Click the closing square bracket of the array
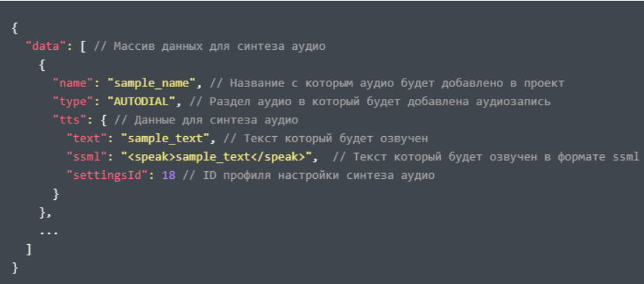This screenshot has width=644, height=284. coord(28,248)
